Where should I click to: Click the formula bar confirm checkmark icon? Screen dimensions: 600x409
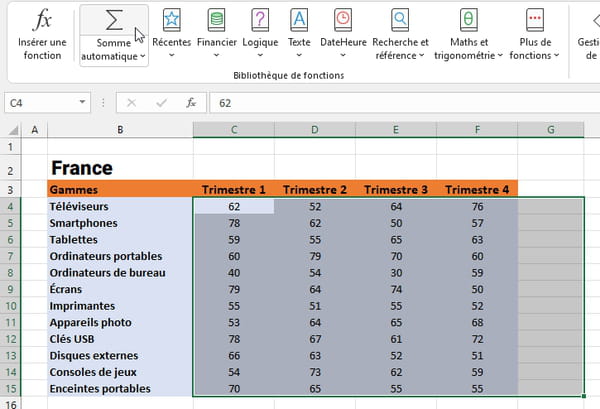161,103
